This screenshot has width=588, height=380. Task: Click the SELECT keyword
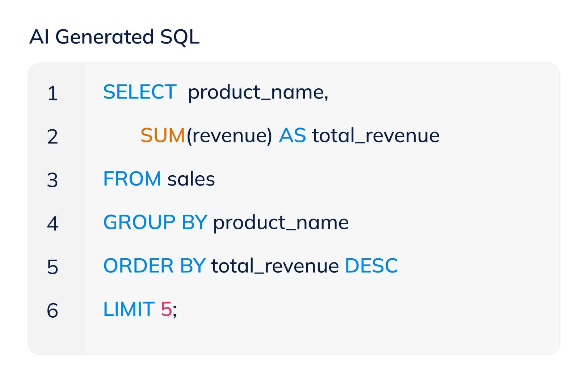pos(140,92)
